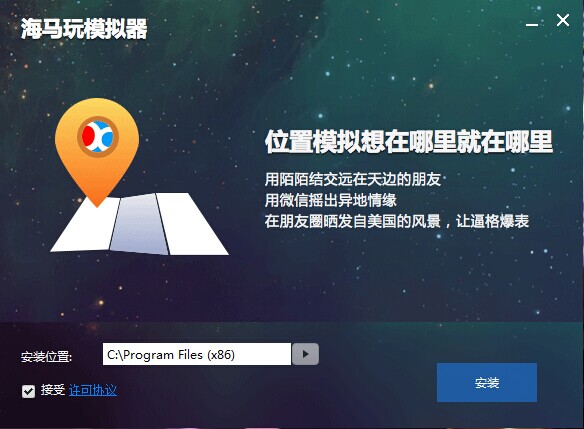The width and height of the screenshot is (584, 429).
Task: Click the Haima logo inside the pin
Action: [x=98, y=137]
